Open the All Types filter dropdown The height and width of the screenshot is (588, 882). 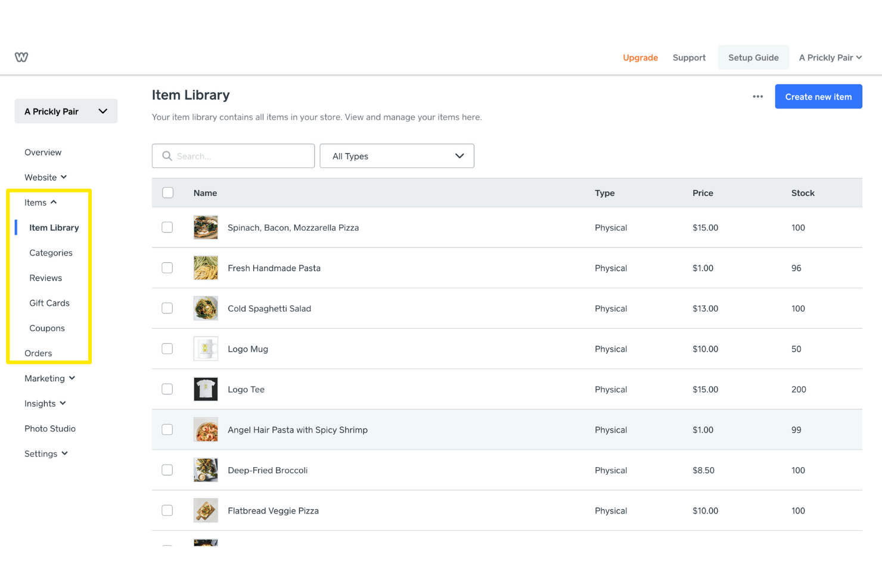click(x=397, y=156)
